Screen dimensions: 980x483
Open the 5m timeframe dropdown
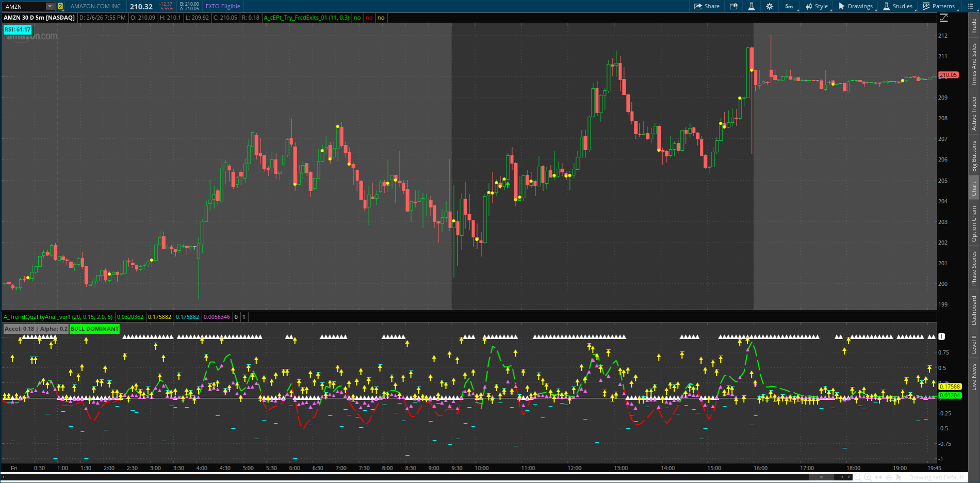(x=789, y=6)
